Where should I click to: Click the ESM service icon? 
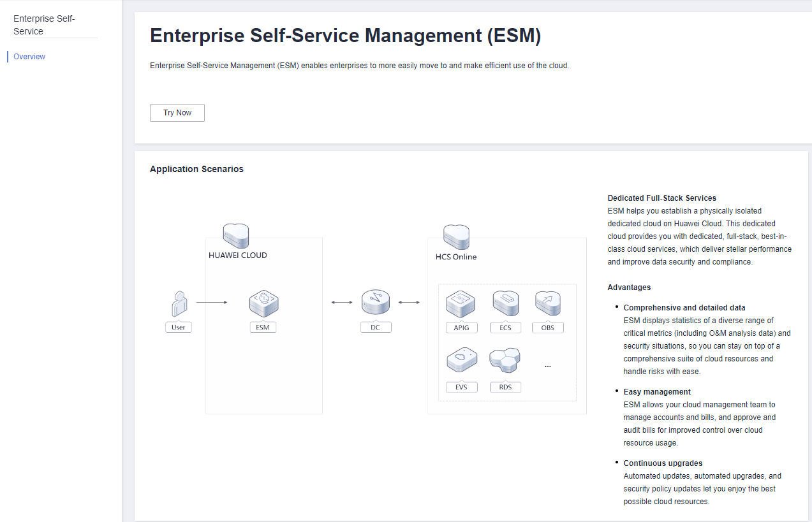(x=263, y=303)
